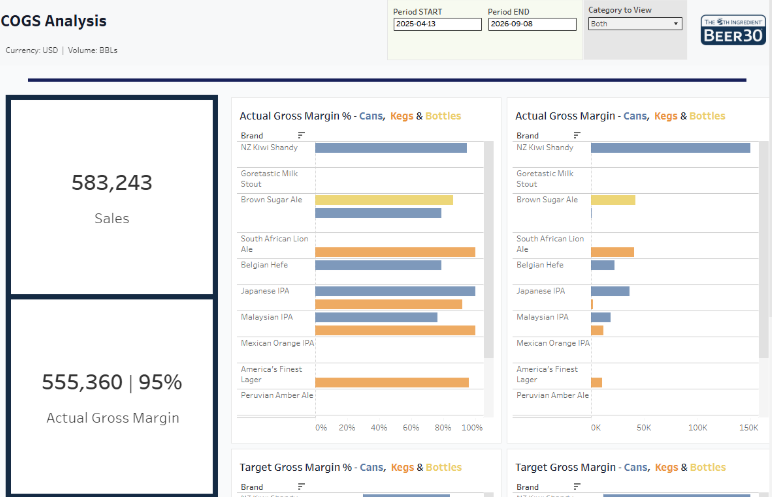Image resolution: width=772 pixels, height=497 pixels.
Task: Select Japanese IPA kegs bar in margin % chart
Action: [x=388, y=304]
